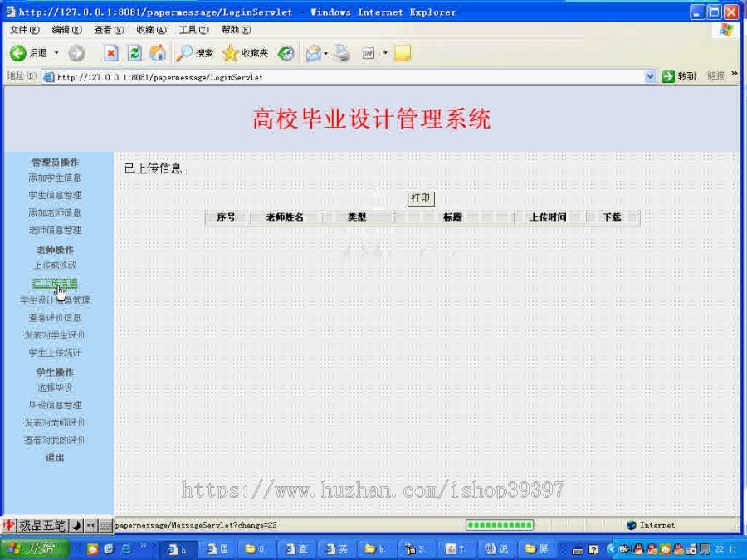Click the 发表对老师评价 sidebar link

55,423
